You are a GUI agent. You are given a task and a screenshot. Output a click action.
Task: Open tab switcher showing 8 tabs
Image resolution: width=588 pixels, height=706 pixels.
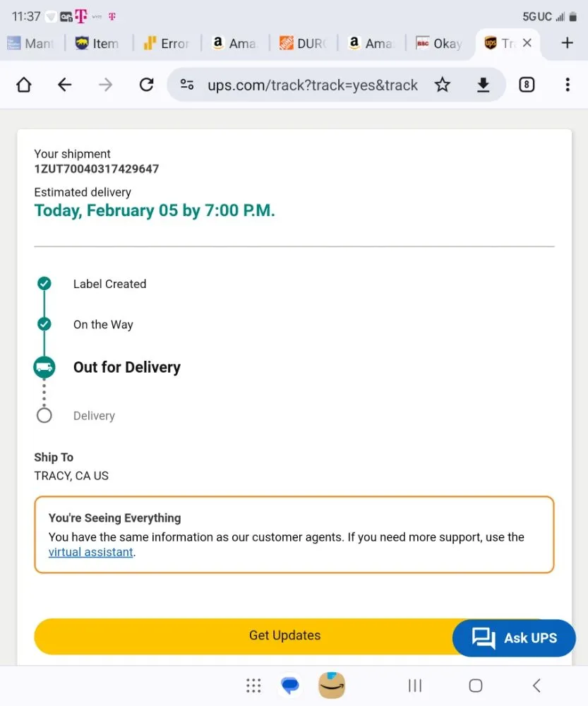click(527, 85)
